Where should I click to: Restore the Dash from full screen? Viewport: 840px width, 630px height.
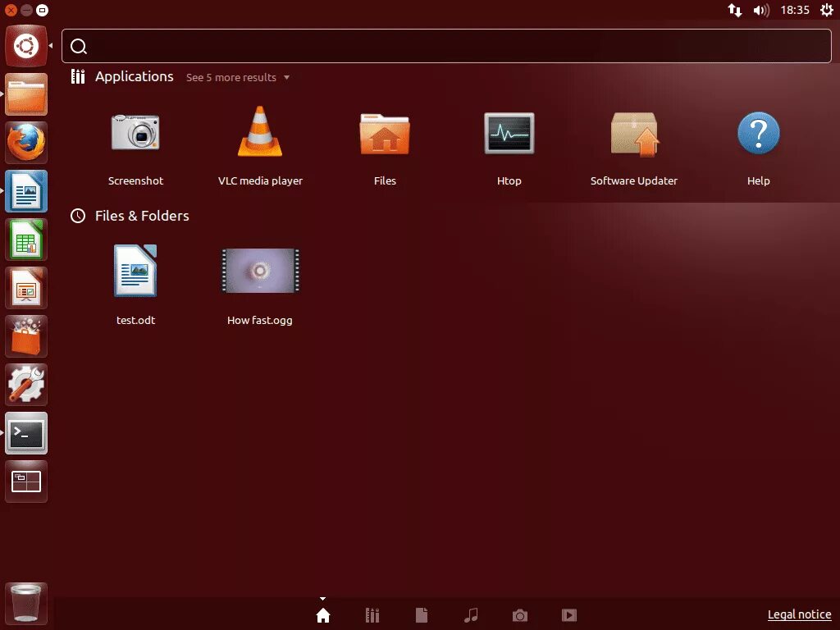tap(43, 10)
